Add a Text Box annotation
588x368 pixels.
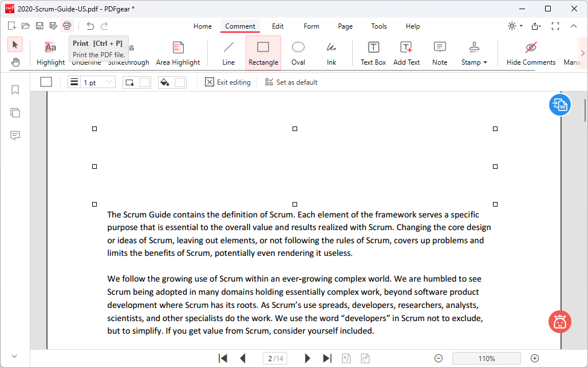click(373, 52)
